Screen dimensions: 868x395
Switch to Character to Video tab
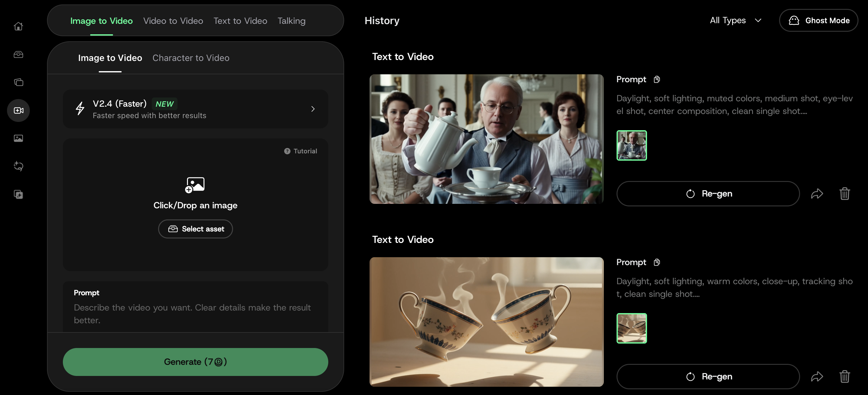(191, 58)
